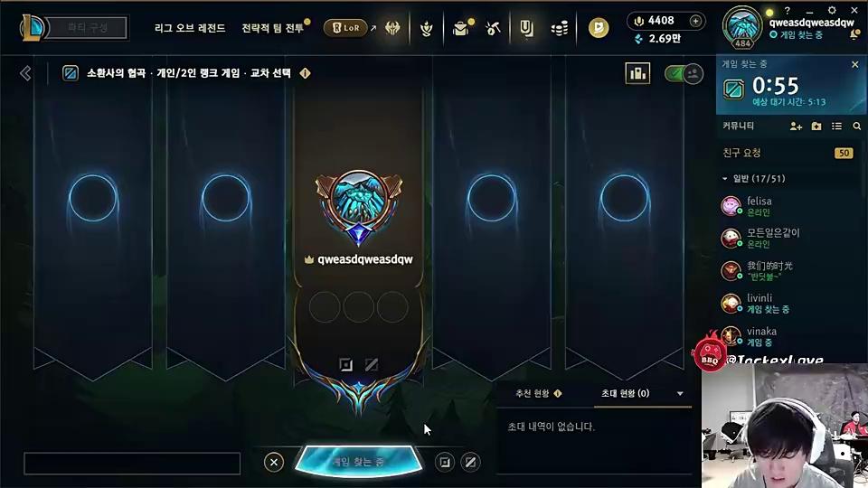Select the primary position slot icon
Image resolution: width=868 pixels, height=488 pixels.
point(345,364)
